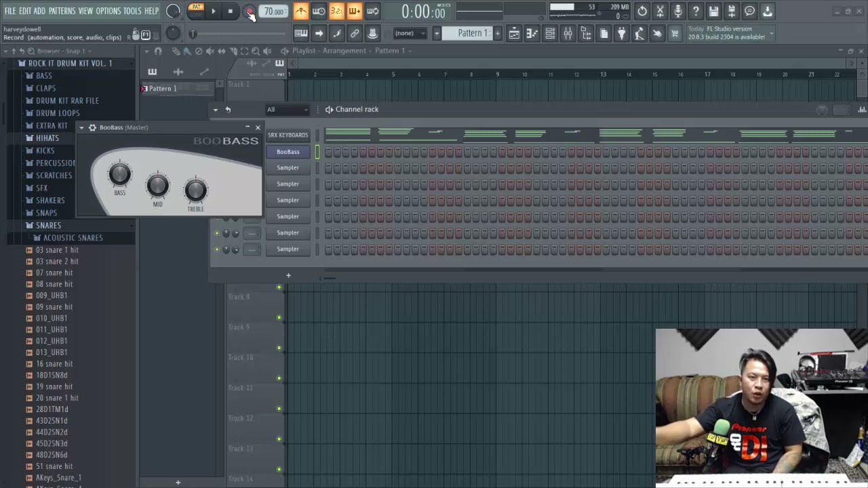Open the plugin picker plug icon
The height and width of the screenshot is (488, 868).
coord(621,33)
